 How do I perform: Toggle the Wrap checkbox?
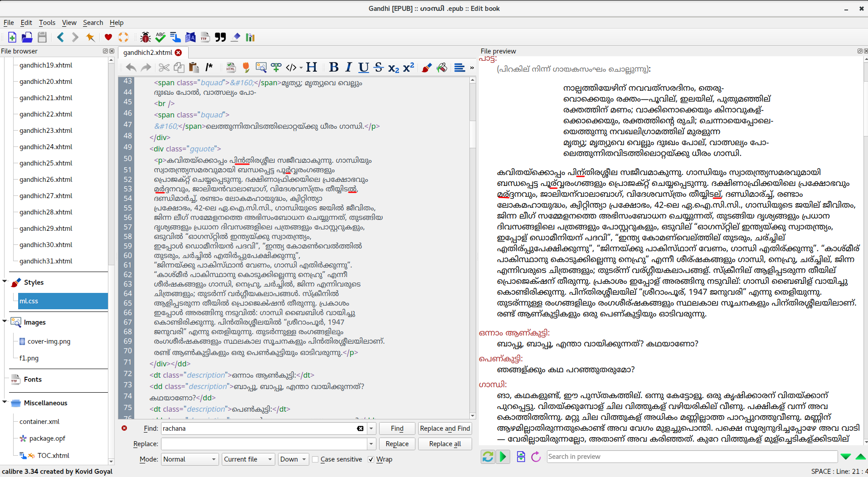pos(371,459)
